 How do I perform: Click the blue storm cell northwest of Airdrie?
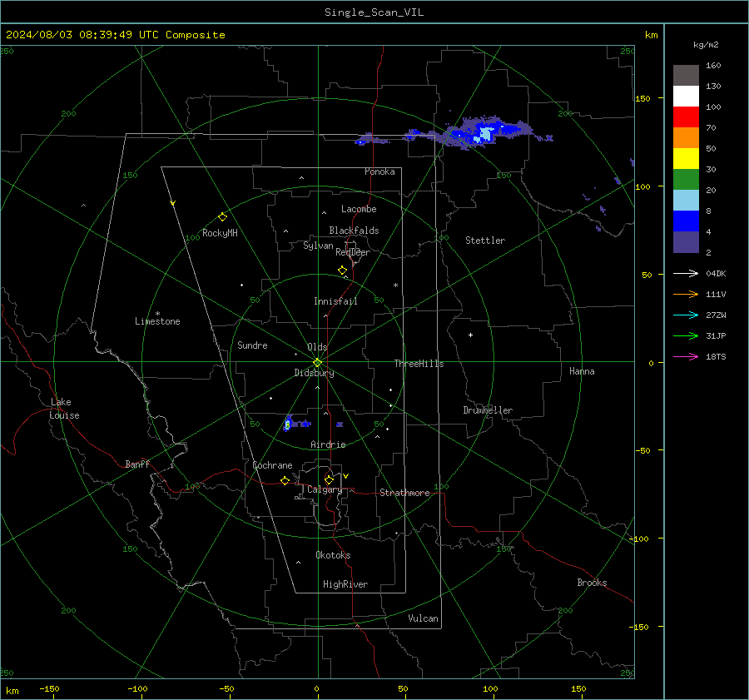coord(288,424)
